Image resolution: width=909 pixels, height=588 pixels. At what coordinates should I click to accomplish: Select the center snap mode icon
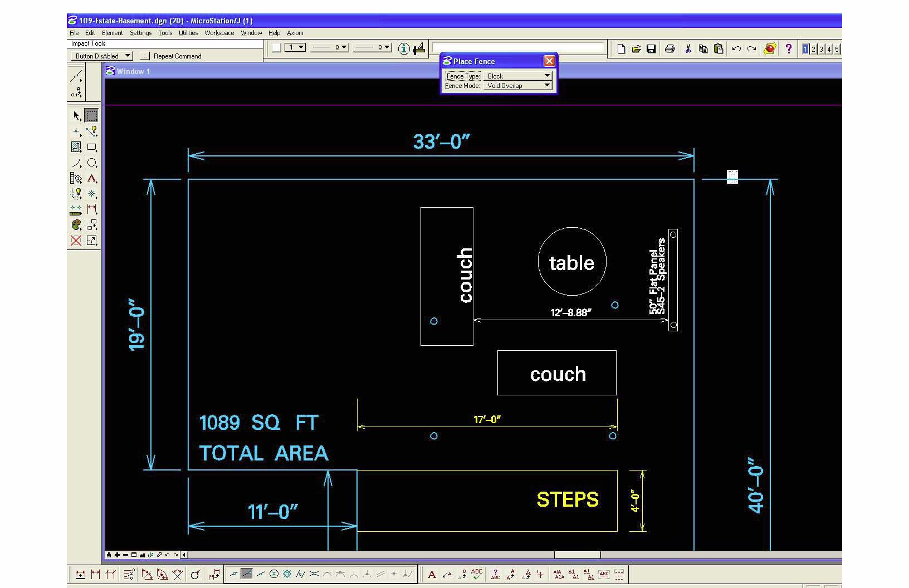(x=273, y=574)
